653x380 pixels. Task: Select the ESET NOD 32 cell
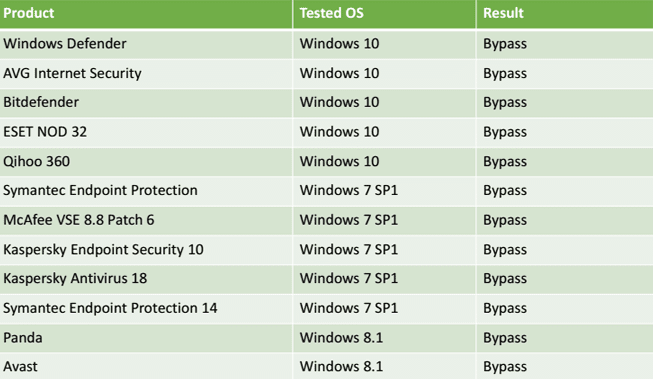click(146, 132)
